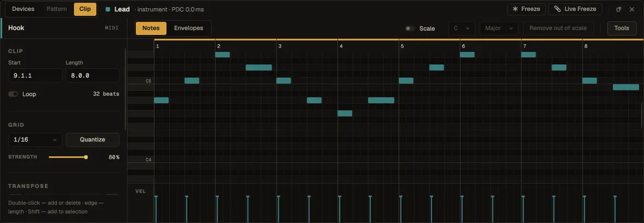Click bar 8 in the timeline ruler
The height and width of the screenshot is (223, 644).
coord(586,46)
